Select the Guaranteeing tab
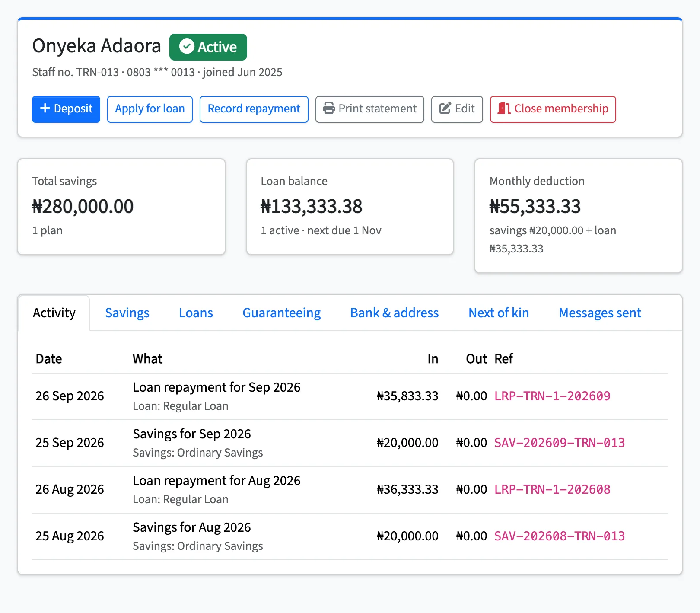This screenshot has height=613, width=700. [282, 313]
